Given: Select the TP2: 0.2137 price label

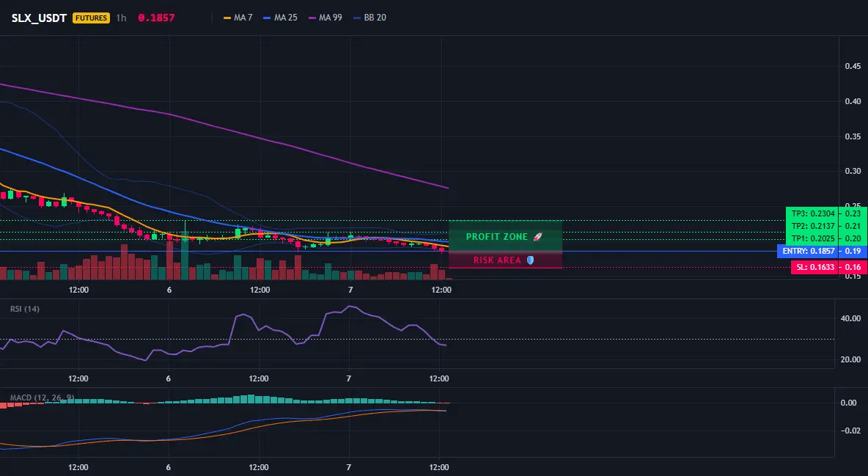Looking at the screenshot, I should (x=812, y=226).
